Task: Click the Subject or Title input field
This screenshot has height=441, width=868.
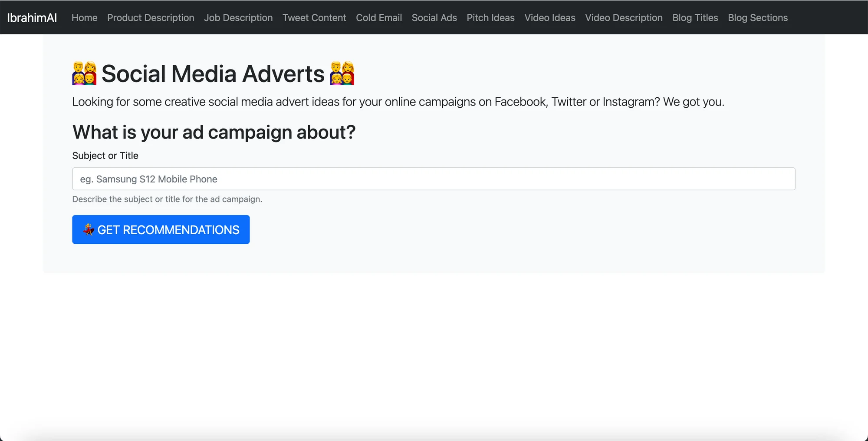Action: 434,179
